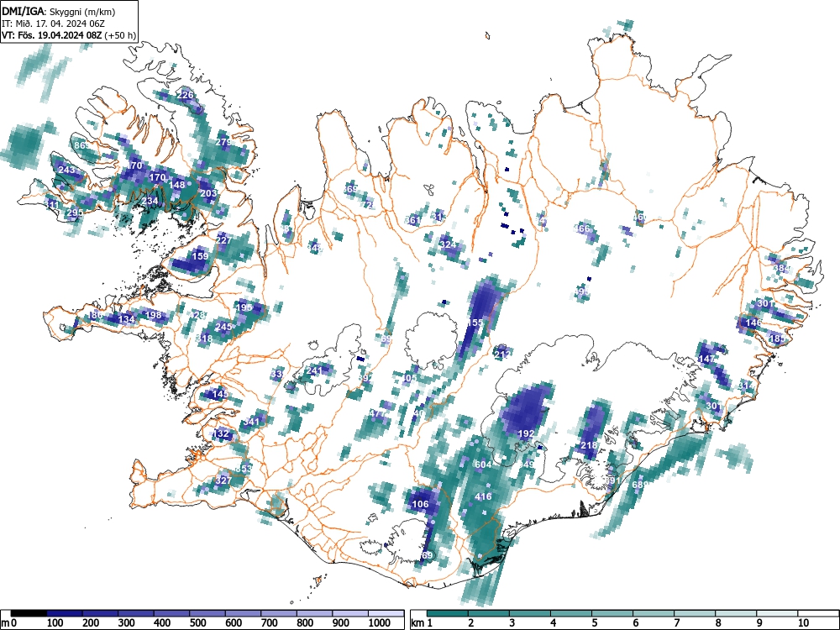Click the visibility value 477
The width and height of the screenshot is (840, 630).
point(378,413)
